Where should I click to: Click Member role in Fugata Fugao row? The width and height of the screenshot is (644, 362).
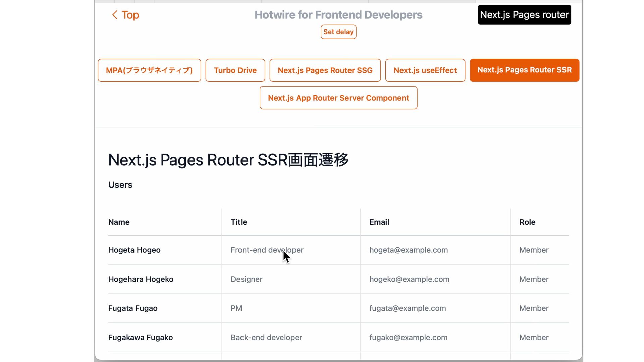point(534,308)
